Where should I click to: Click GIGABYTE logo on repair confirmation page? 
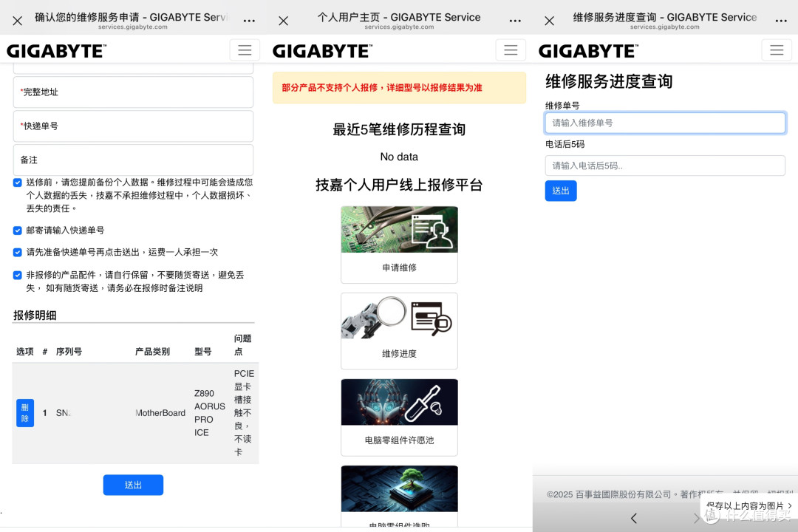tap(56, 51)
